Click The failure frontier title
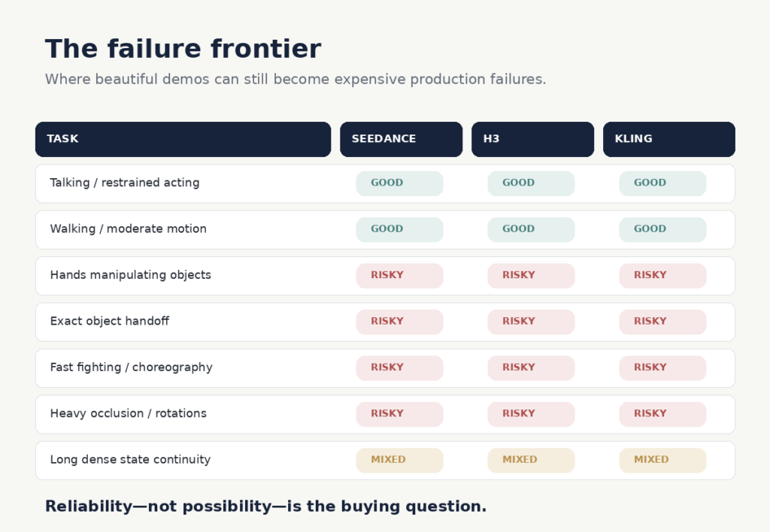This screenshot has height=532, width=770. [183, 49]
